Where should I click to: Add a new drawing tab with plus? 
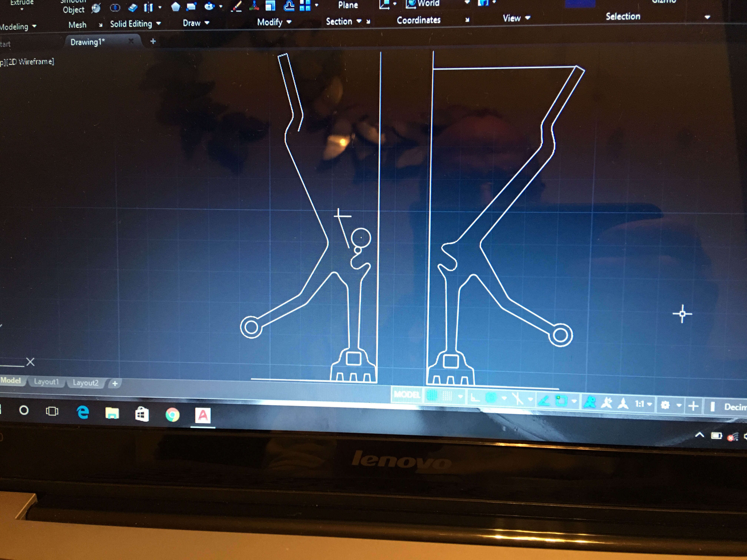(153, 41)
